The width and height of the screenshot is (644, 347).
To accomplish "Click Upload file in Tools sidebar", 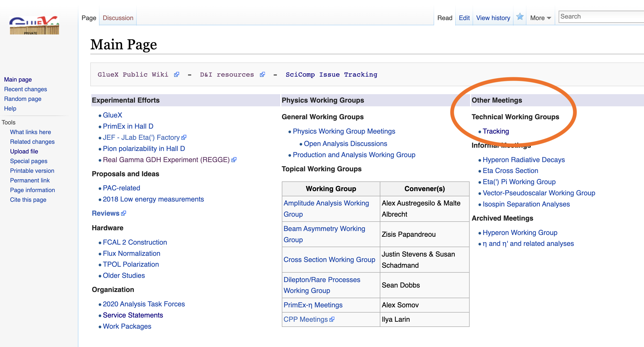I will (x=24, y=151).
